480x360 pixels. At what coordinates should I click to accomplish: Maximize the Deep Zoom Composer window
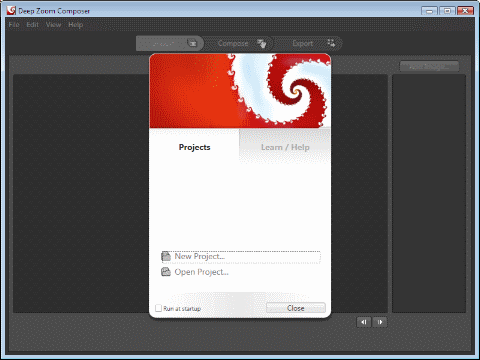447,11
